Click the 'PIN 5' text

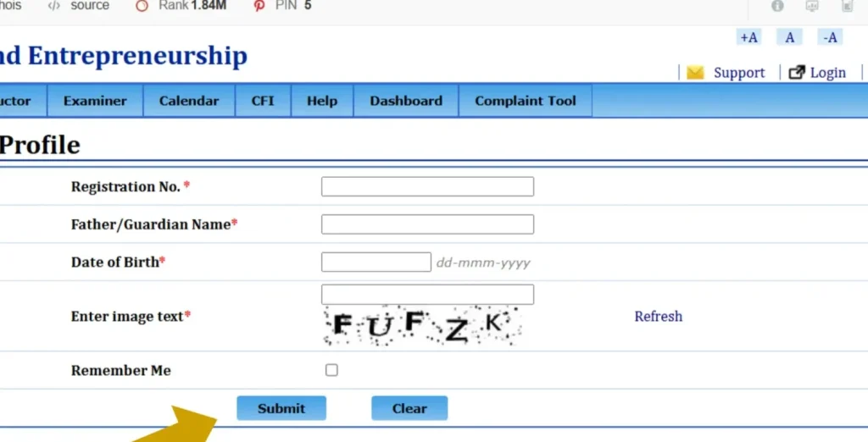(292, 6)
